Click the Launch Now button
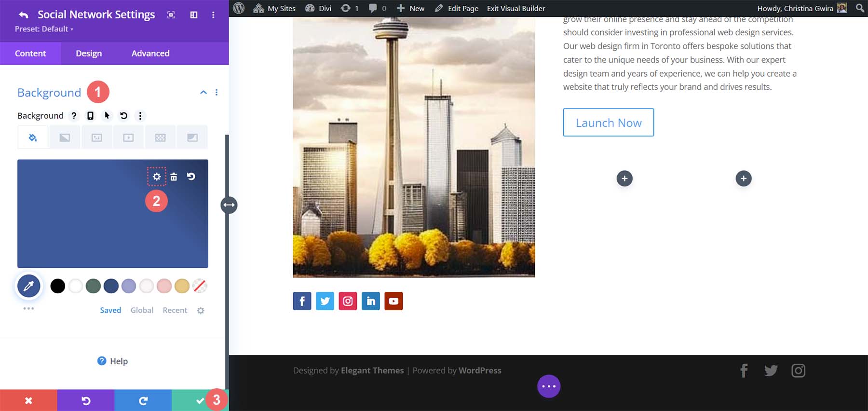Image resolution: width=868 pixels, height=411 pixels. [608, 123]
